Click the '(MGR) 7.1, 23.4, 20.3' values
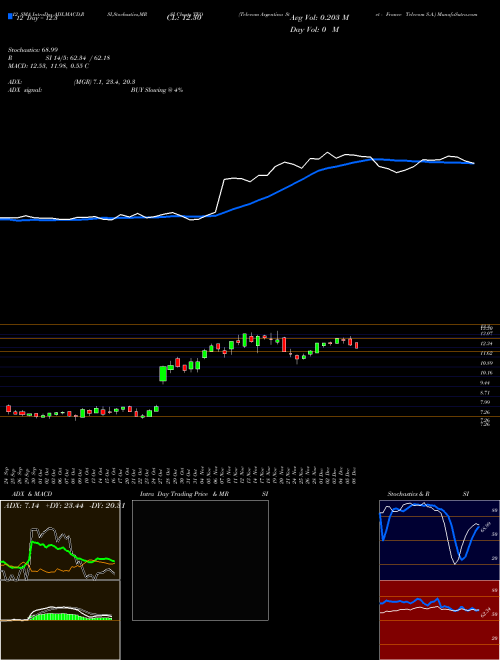500x660 pixels. tap(104, 82)
